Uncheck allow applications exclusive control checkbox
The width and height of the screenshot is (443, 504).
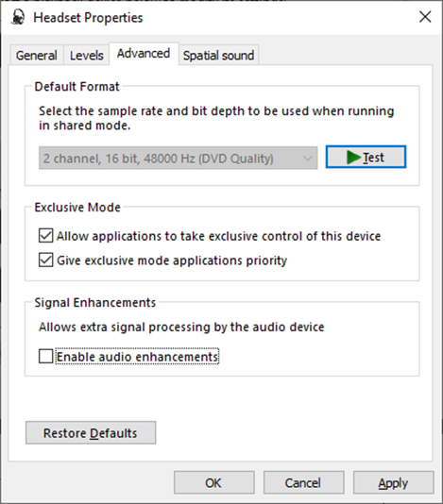tap(45, 236)
